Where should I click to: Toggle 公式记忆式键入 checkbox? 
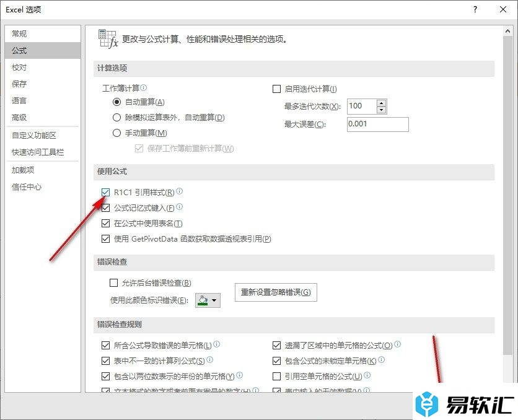click(x=105, y=208)
